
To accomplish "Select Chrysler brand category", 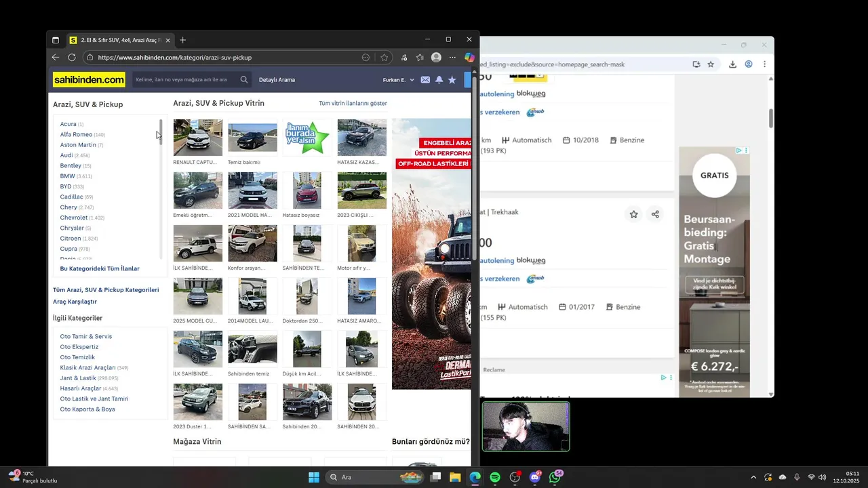I will [x=72, y=228].
